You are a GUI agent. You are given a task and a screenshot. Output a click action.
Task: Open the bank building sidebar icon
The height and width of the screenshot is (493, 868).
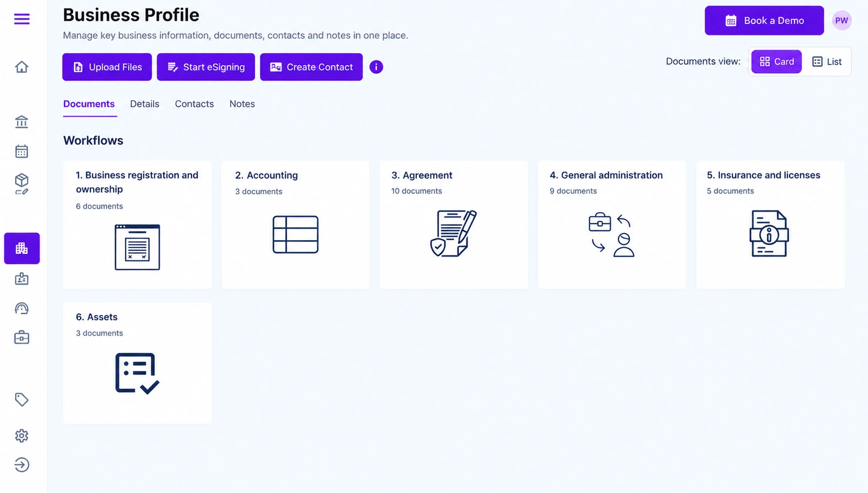22,121
